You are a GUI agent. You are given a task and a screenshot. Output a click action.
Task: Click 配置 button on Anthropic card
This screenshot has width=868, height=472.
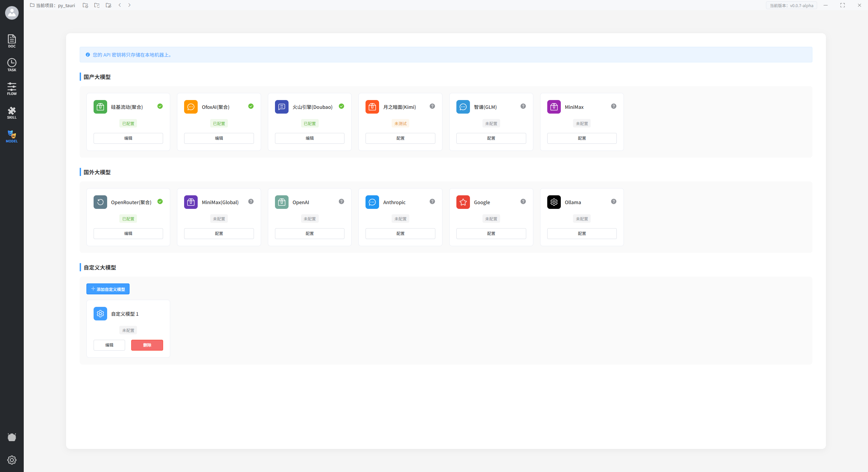click(x=400, y=233)
